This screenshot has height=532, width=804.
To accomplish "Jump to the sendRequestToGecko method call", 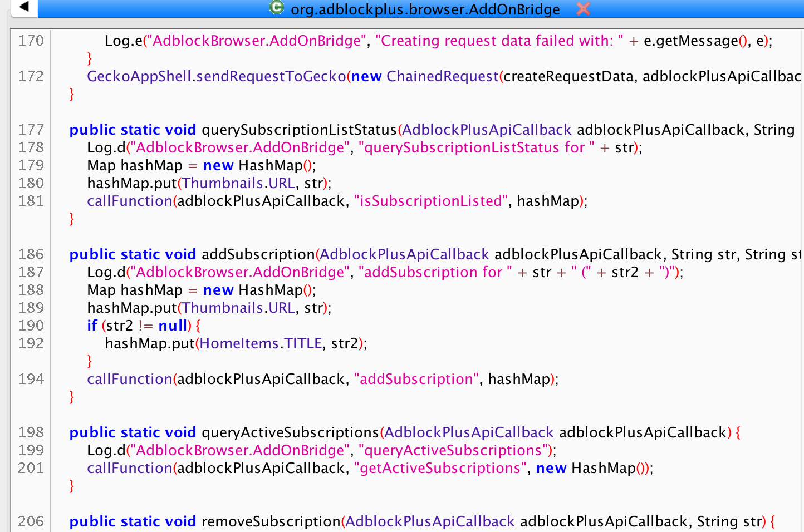I will click(271, 76).
